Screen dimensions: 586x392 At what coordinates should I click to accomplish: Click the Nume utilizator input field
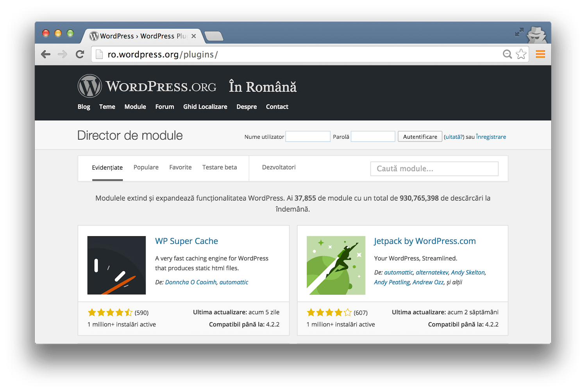tap(308, 136)
